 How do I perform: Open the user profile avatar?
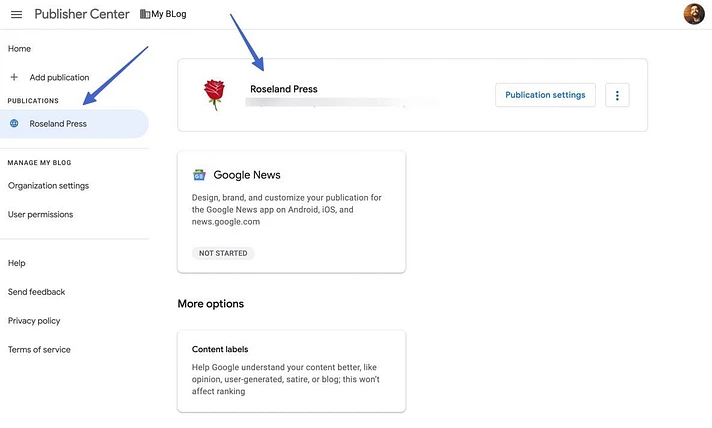point(694,14)
